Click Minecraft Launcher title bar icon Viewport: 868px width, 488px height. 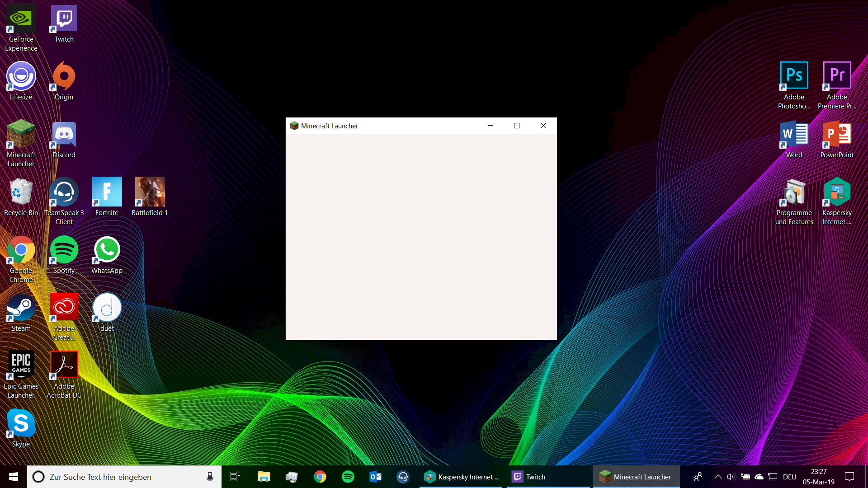[294, 126]
